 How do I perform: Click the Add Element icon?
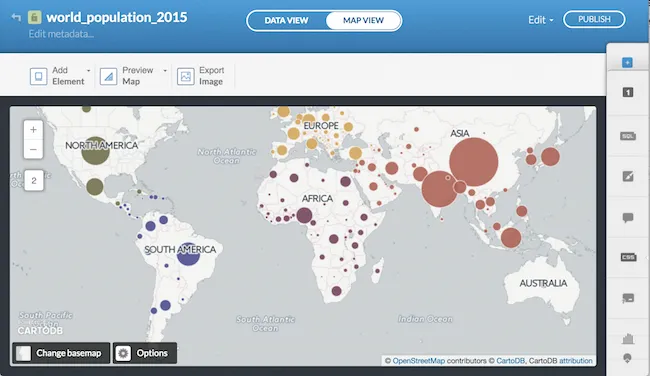[x=39, y=76]
